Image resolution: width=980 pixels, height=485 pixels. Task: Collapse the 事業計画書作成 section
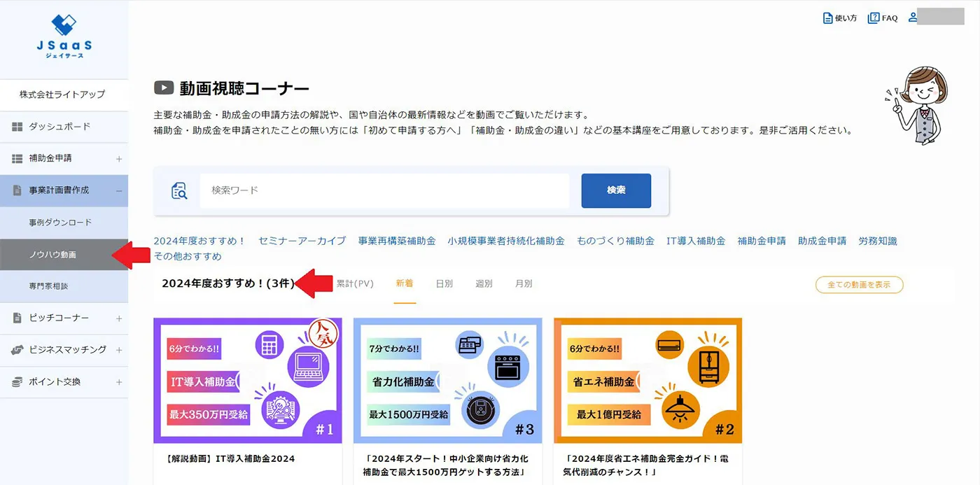tap(119, 190)
